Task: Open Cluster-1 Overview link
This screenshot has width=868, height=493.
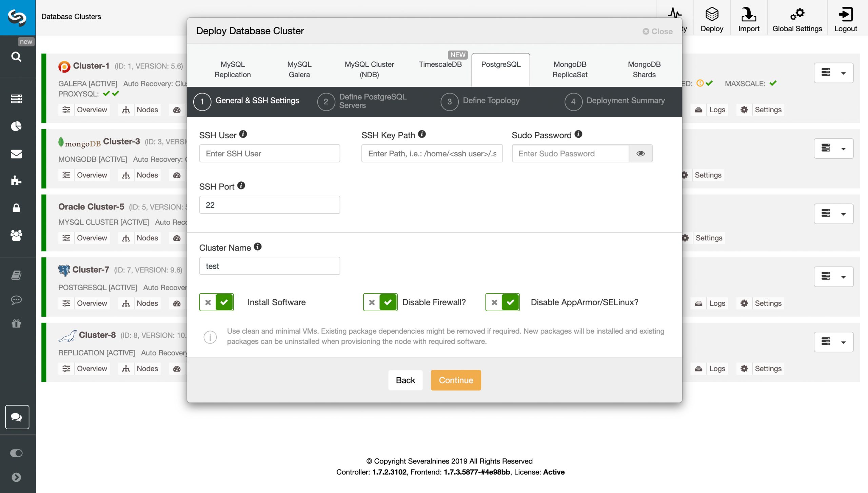Action: [x=84, y=110]
